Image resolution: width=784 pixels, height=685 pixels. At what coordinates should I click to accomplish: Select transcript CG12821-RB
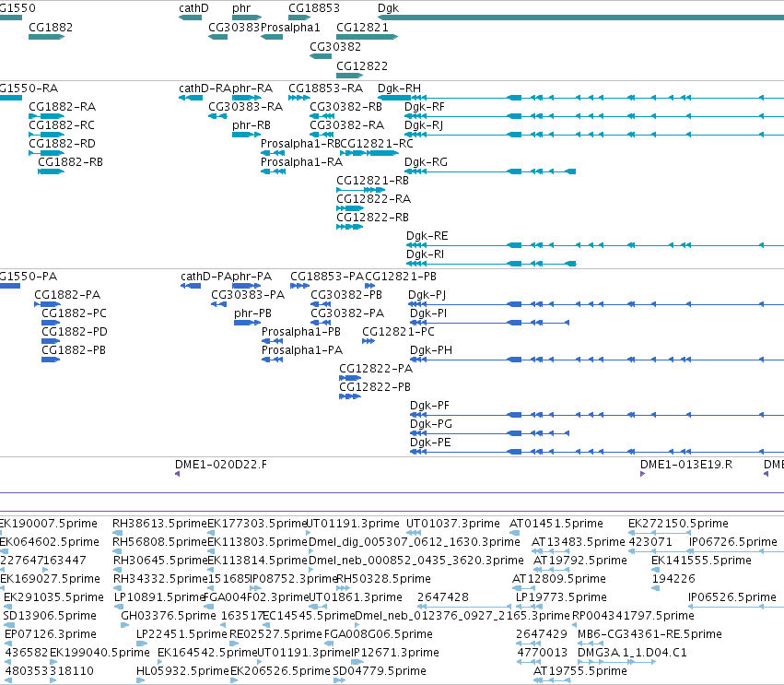(x=372, y=181)
